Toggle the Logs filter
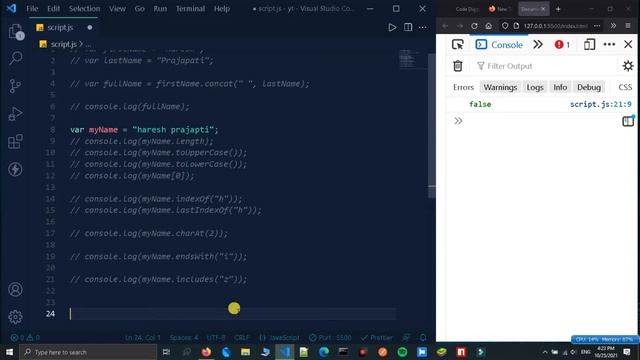The width and height of the screenshot is (640, 360). coord(535,87)
